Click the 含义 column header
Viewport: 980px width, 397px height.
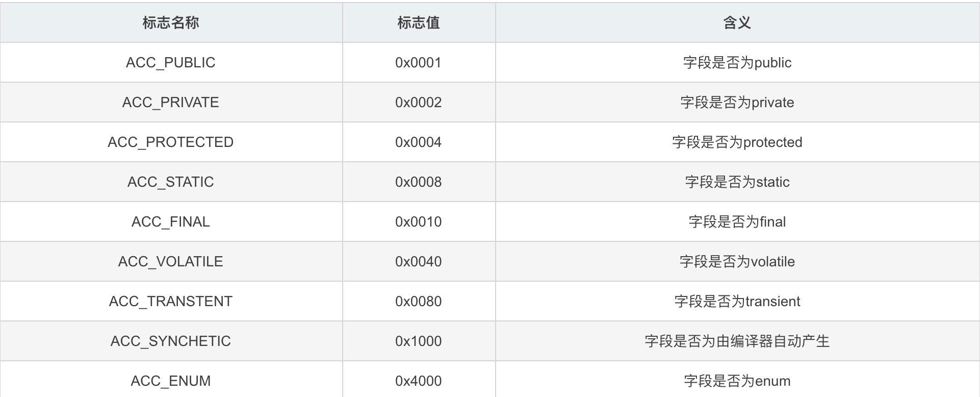point(737,22)
